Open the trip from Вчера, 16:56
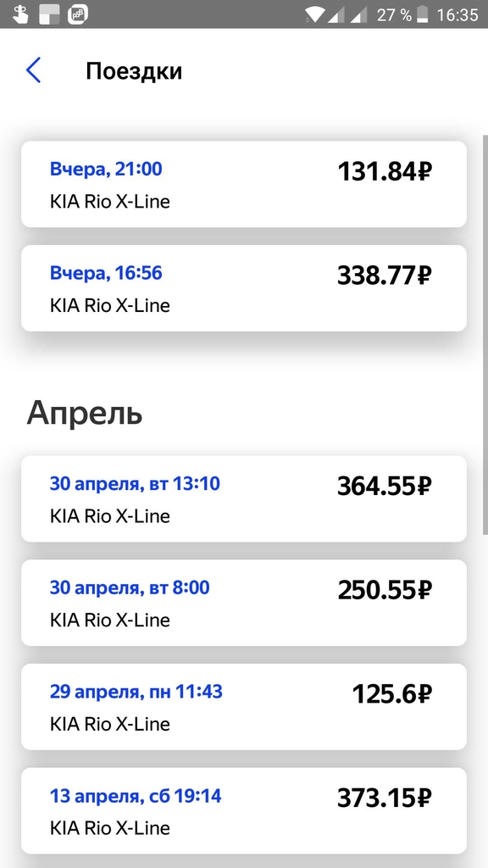Viewport: 488px width, 868px height. pos(244,288)
